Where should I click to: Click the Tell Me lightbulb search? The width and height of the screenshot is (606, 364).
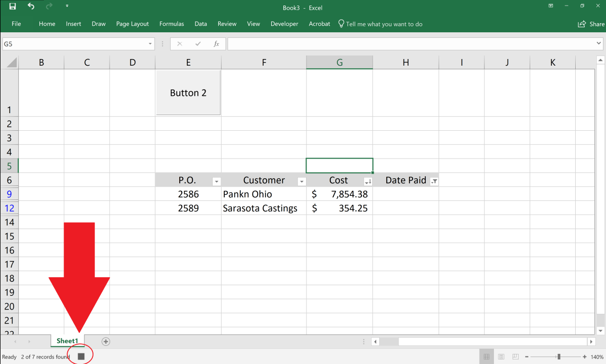(x=340, y=23)
